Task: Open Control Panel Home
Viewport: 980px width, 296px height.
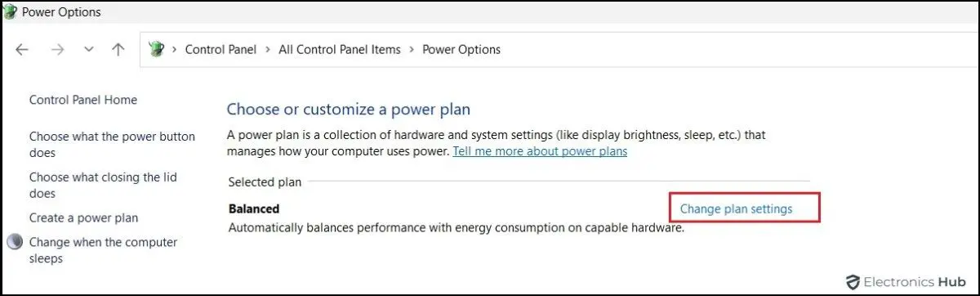Action: click(x=83, y=100)
